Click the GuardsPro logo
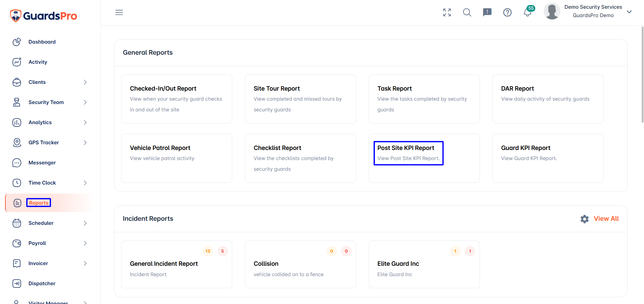The width and height of the screenshot is (644, 304). (44, 15)
